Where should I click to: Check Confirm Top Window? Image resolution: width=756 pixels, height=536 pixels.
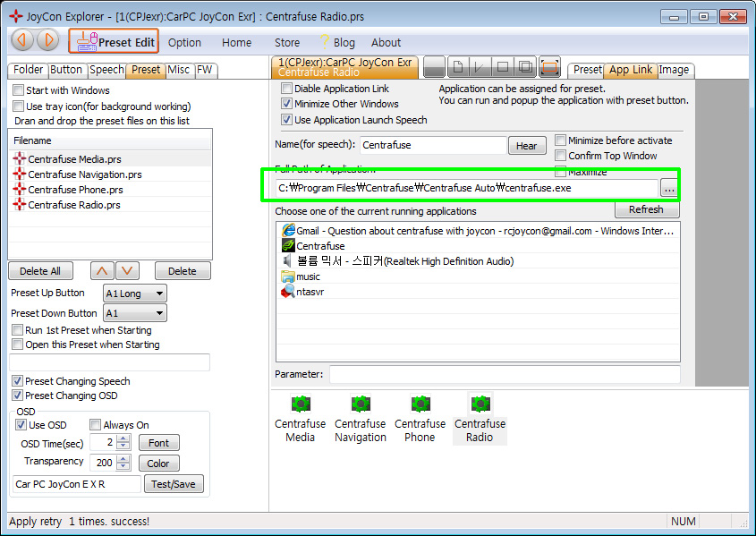point(560,156)
